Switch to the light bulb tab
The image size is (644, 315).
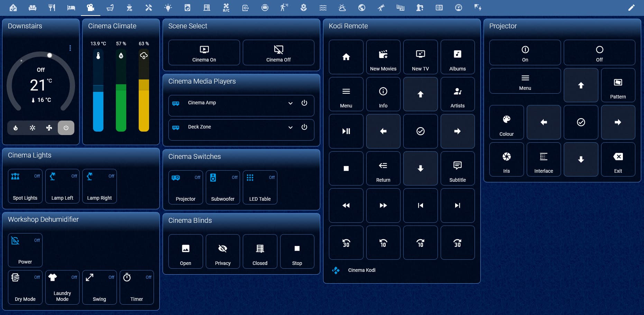pyautogui.click(x=168, y=8)
